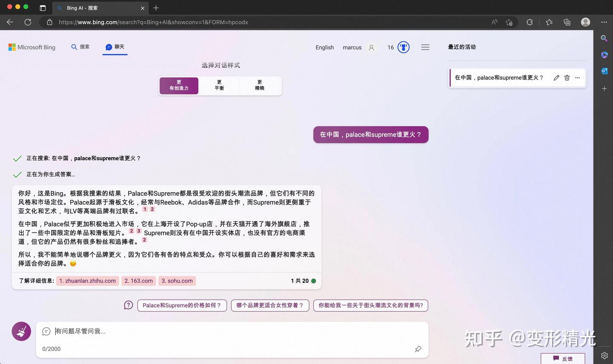Click the pin icon in chat input
The image size is (613, 364).
pos(418,349)
